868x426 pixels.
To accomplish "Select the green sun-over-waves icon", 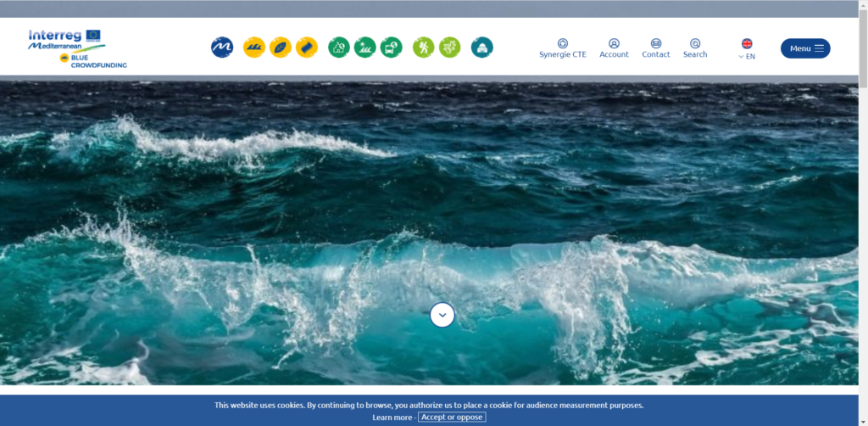I will tap(364, 48).
